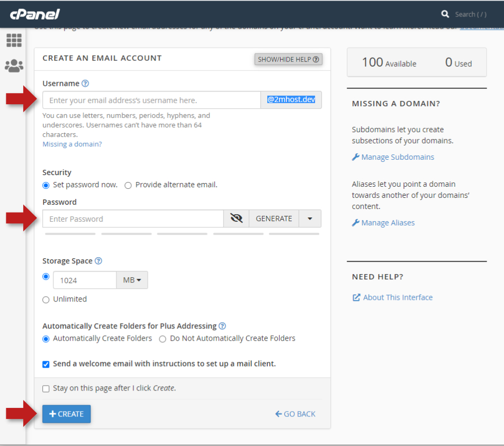Check Stay on this page checkbox
This screenshot has height=446, width=504.
point(46,388)
